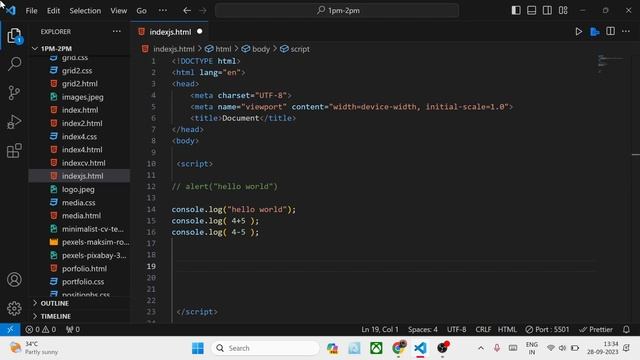Viewport: 640px width, 360px height.
Task: Click the editor minimap
Action: pos(610,63)
